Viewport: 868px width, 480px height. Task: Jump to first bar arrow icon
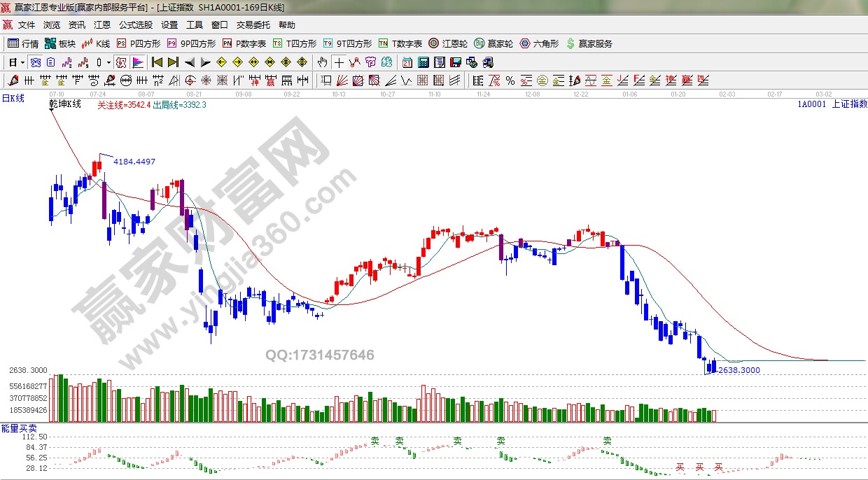[x=157, y=62]
